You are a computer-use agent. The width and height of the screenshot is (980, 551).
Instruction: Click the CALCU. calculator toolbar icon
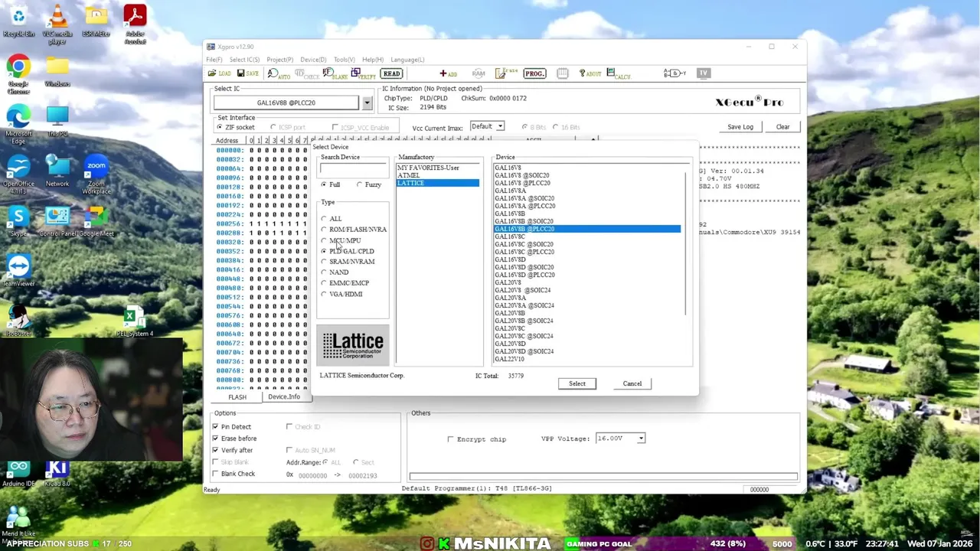pyautogui.click(x=619, y=73)
